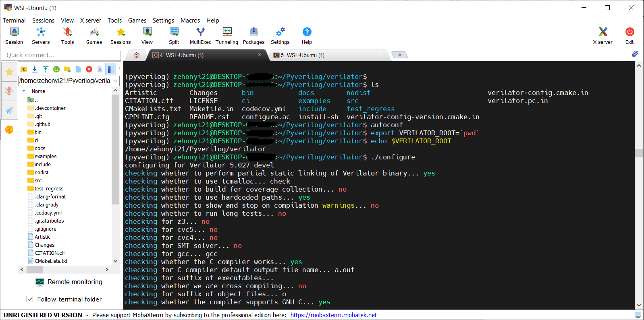This screenshot has width=644, height=320.
Task: Open the Settings toolbar gear icon
Action: tap(280, 36)
